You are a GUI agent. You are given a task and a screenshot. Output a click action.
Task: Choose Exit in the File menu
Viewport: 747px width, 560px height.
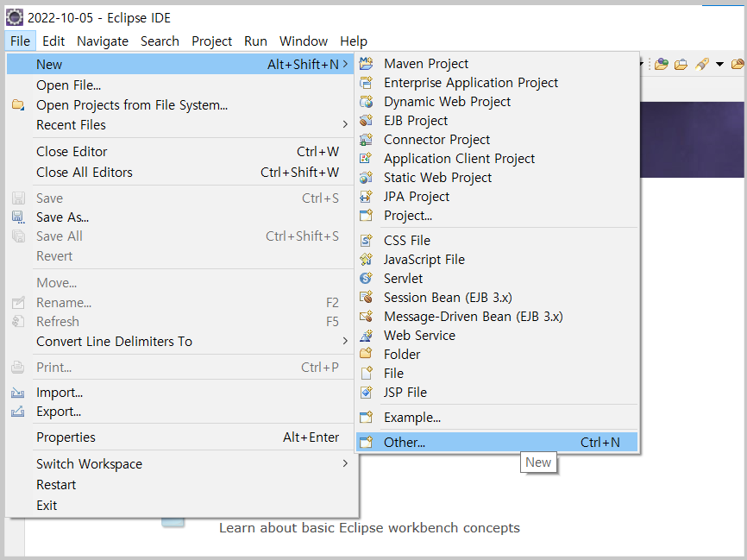pyautogui.click(x=180, y=505)
